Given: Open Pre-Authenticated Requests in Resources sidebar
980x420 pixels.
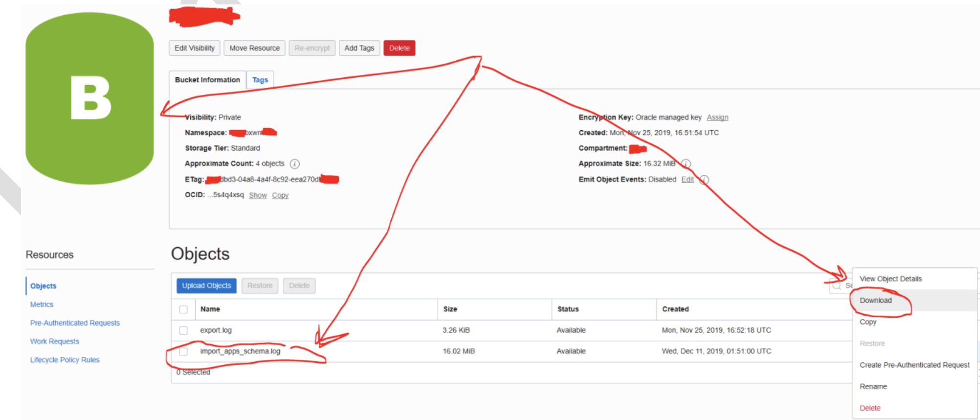Looking at the screenshot, I should click(x=75, y=323).
